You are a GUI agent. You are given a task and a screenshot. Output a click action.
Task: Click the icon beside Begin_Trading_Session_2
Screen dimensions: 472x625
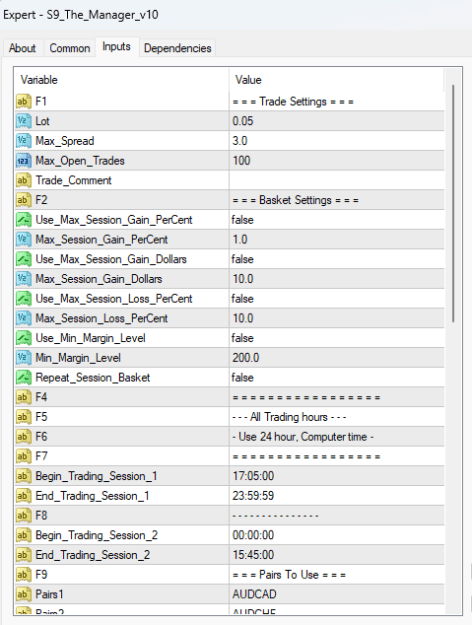24,535
